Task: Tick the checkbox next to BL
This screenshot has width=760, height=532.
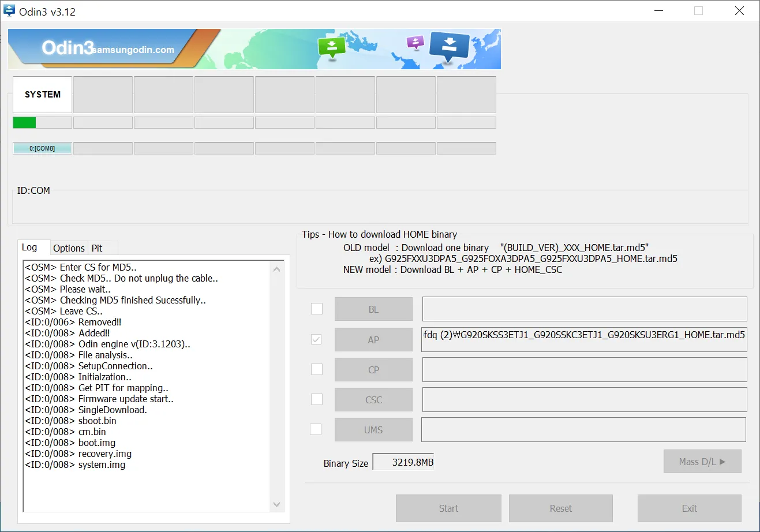Action: [317, 309]
